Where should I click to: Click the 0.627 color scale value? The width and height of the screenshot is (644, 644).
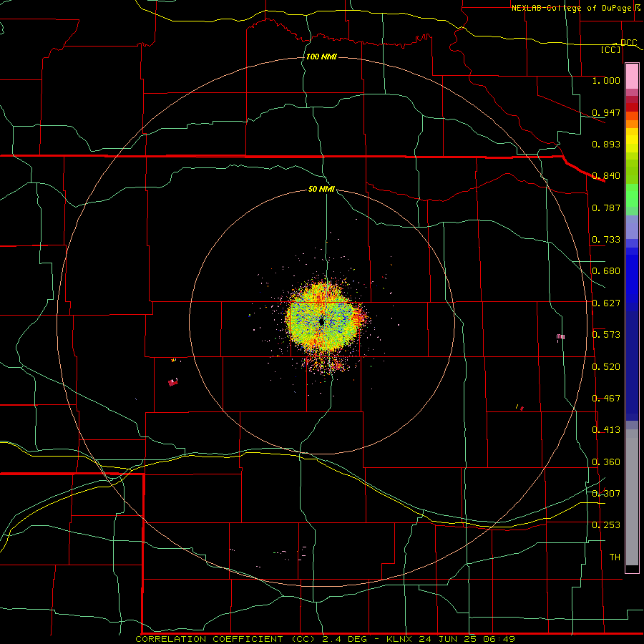coord(606,303)
